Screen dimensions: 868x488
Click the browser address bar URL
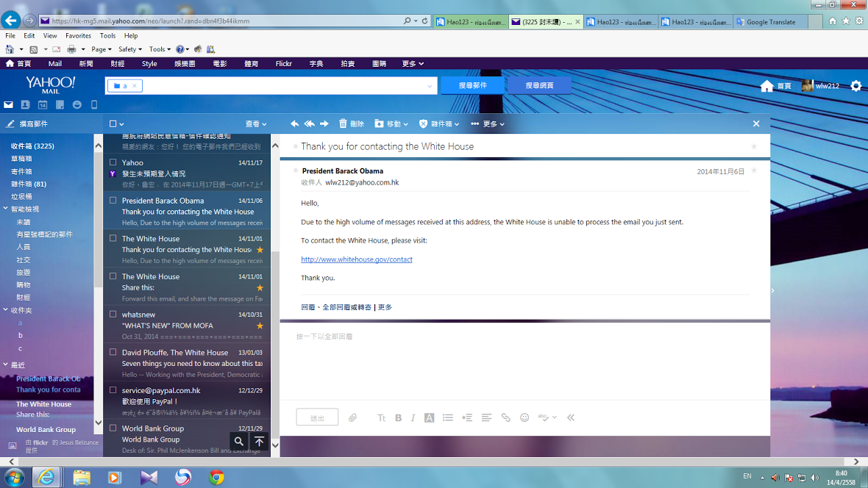[151, 21]
